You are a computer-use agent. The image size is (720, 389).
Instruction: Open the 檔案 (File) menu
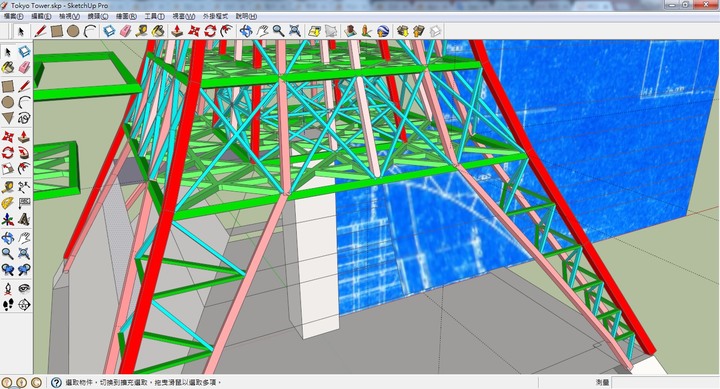(x=13, y=16)
